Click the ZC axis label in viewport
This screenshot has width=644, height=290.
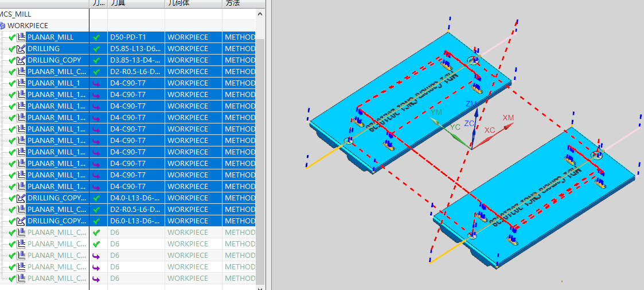[470, 123]
